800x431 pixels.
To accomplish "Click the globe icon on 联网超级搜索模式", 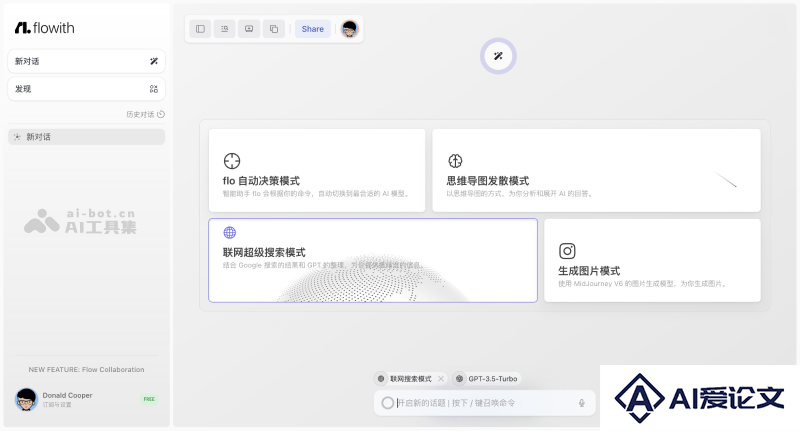I will click(x=230, y=233).
